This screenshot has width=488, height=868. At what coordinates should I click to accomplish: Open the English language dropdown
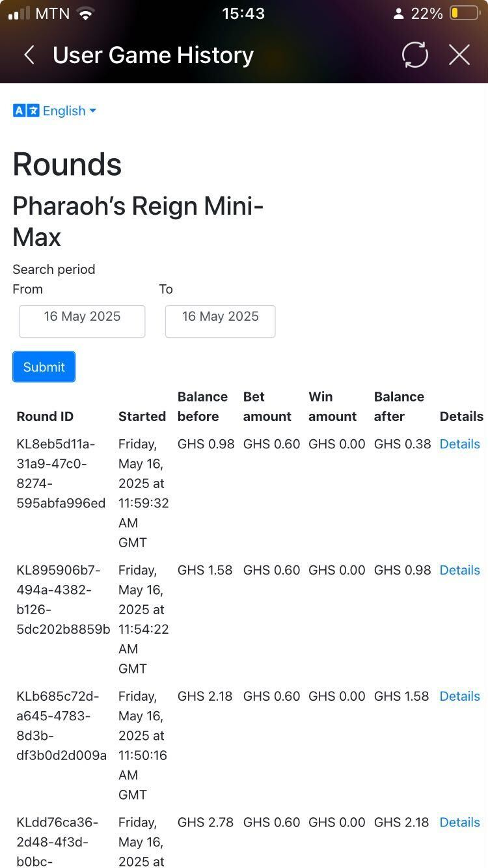click(x=69, y=111)
